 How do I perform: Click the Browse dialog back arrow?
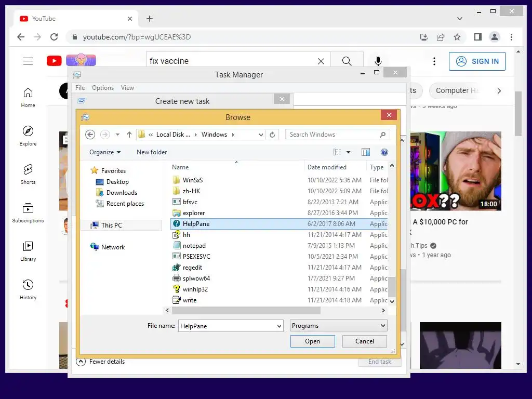click(90, 135)
